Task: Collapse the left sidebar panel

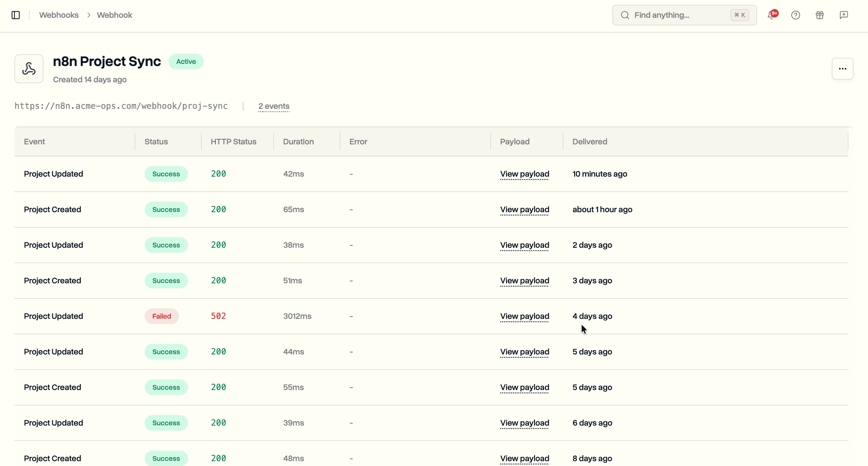Action: [16, 15]
